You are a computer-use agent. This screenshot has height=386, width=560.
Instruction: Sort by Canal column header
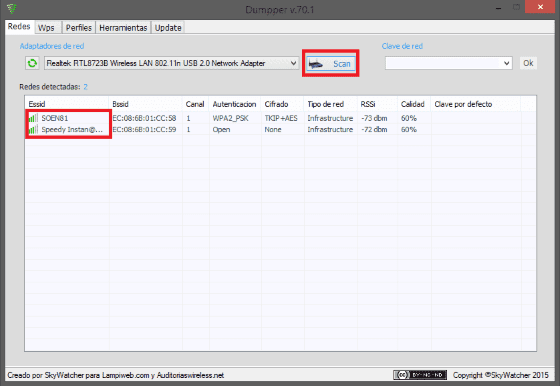tap(195, 104)
